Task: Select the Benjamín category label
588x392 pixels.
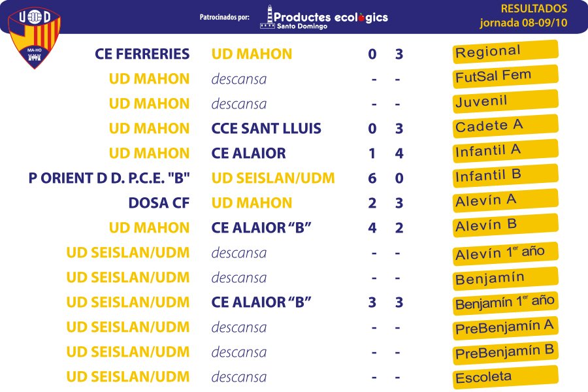Action: (x=506, y=278)
